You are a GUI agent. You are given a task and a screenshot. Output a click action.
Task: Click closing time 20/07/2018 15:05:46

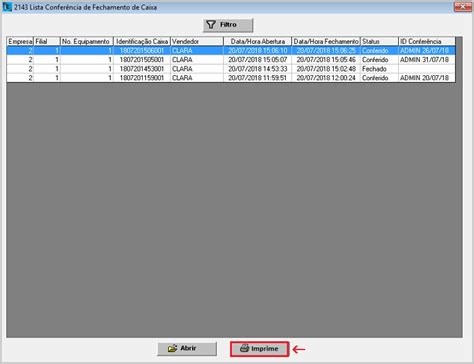(x=326, y=60)
